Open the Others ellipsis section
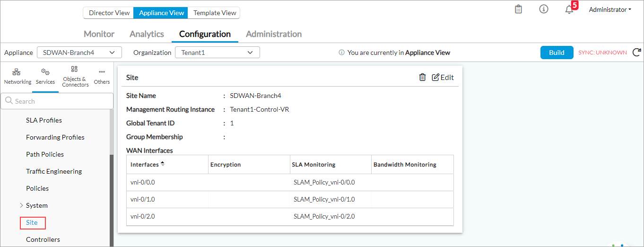This screenshot has height=247, width=644. point(102,76)
